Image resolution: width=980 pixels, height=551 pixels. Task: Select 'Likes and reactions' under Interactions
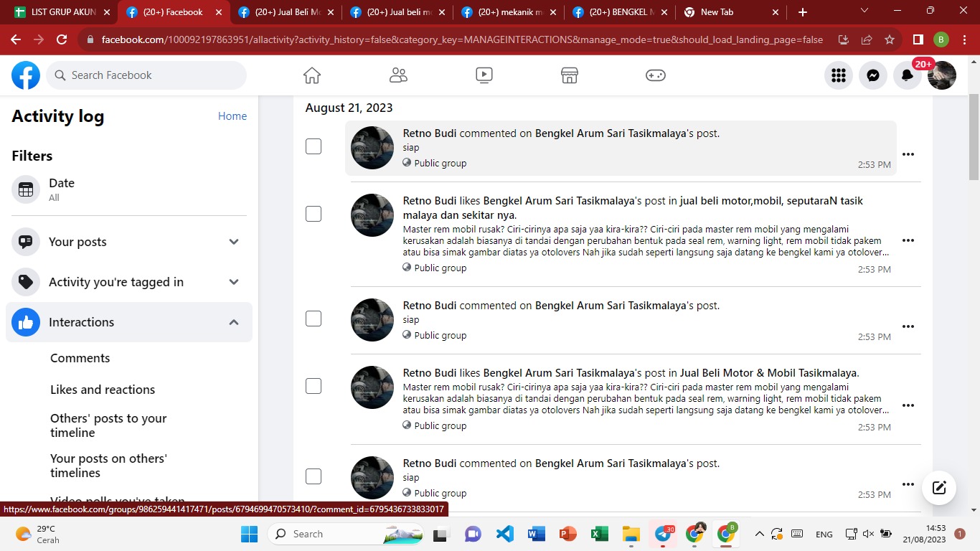(103, 390)
